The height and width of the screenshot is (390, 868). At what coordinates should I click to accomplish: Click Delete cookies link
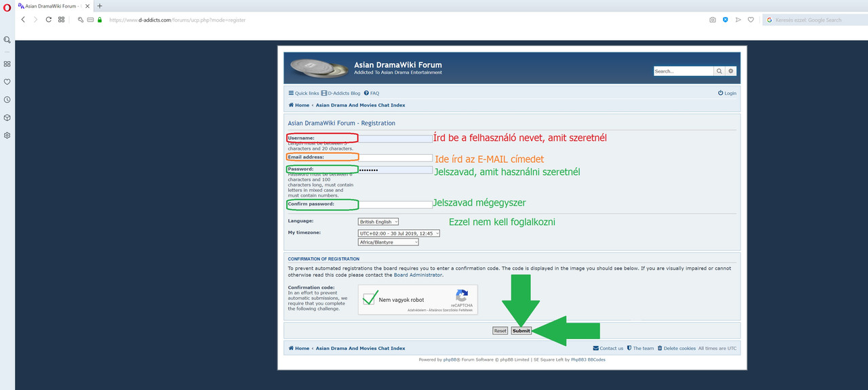click(677, 349)
